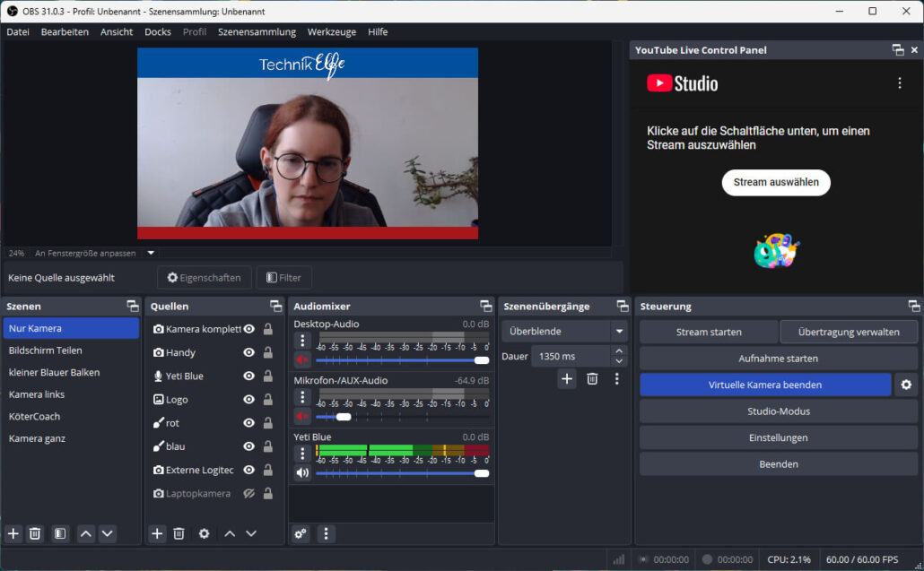Viewport: 924px width, 571px height.
Task: Add a new transition with plus icon
Action: [x=567, y=378]
